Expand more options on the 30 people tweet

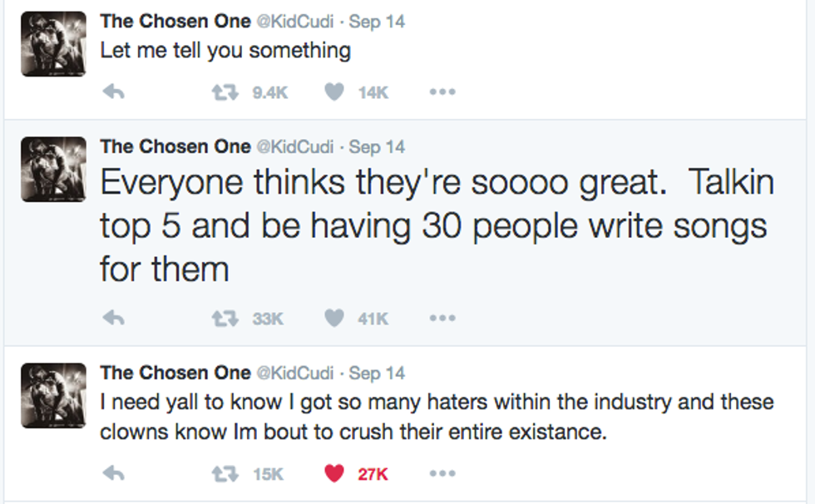click(x=442, y=318)
